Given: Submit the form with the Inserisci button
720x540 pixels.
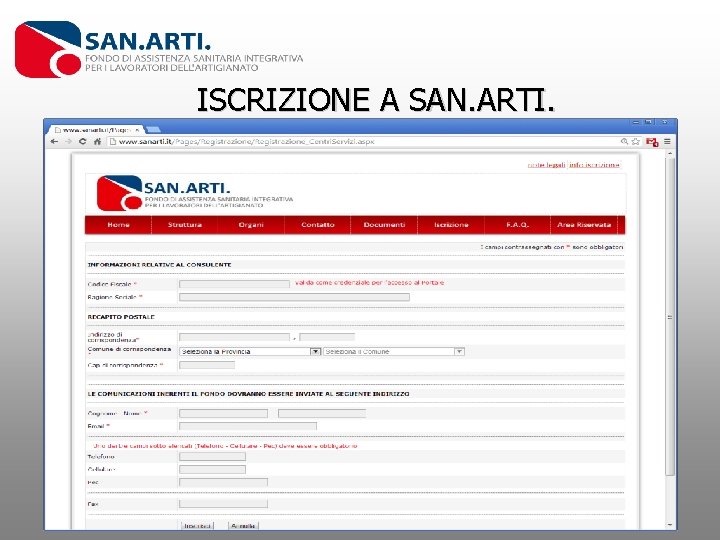Looking at the screenshot, I should 197,526.
